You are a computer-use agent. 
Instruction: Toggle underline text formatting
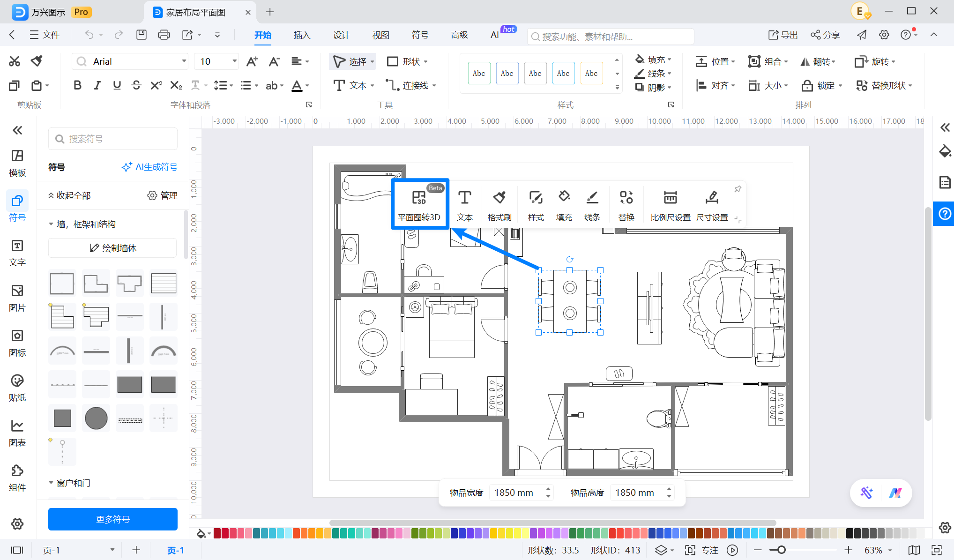(x=117, y=85)
